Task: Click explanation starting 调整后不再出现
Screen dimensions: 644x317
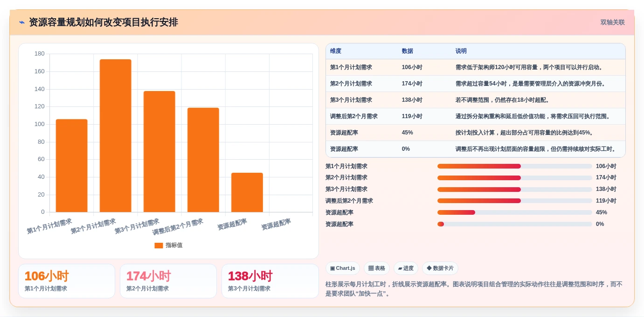Action: (537, 149)
